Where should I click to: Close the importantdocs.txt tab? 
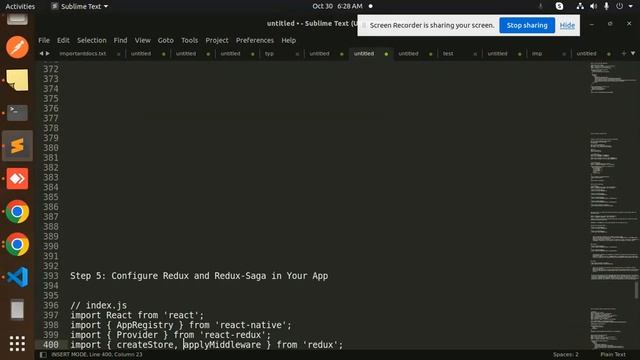point(119,54)
